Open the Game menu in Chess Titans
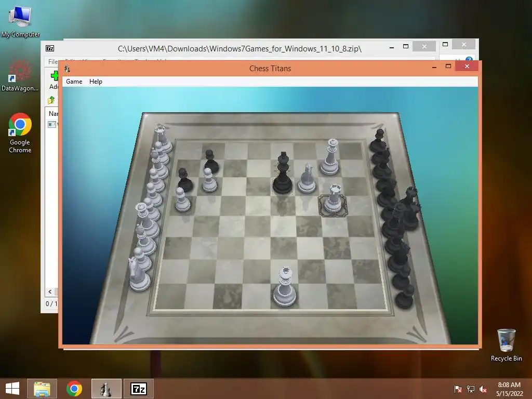Screen dimensions: 532x399 [74, 82]
